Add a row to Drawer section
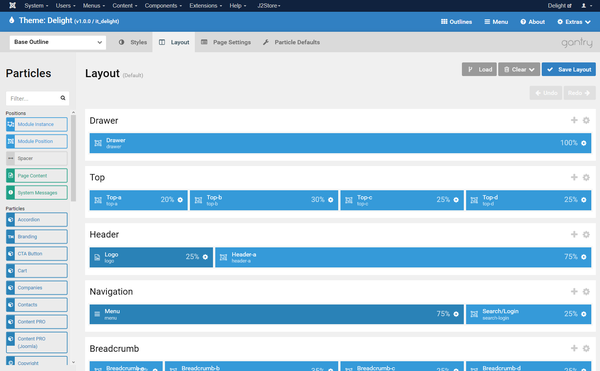This screenshot has width=600, height=371. point(574,120)
